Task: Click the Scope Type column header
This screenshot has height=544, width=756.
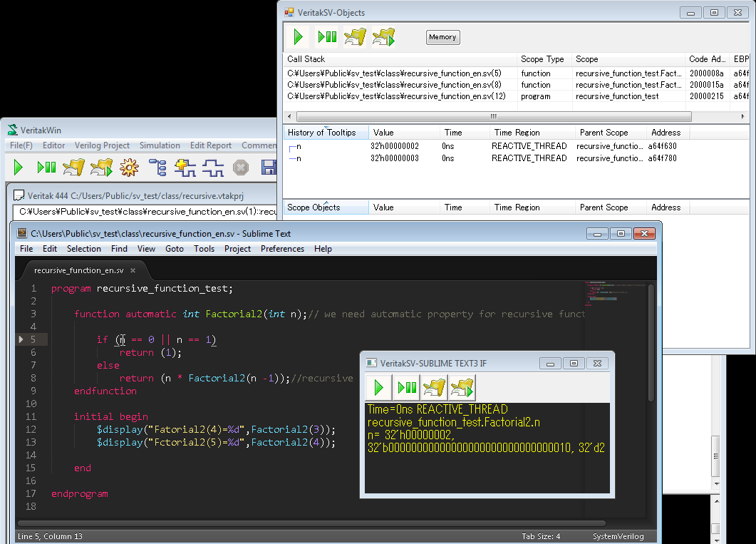Action: (544, 59)
